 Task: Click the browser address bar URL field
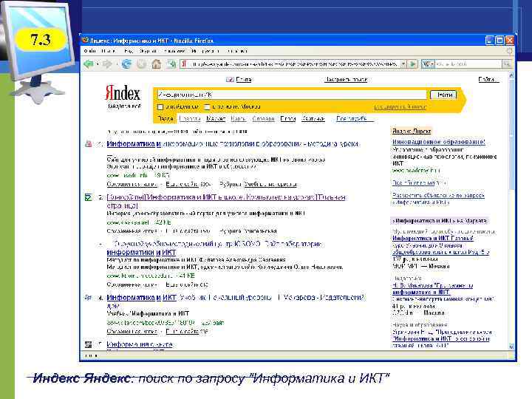pos(294,64)
